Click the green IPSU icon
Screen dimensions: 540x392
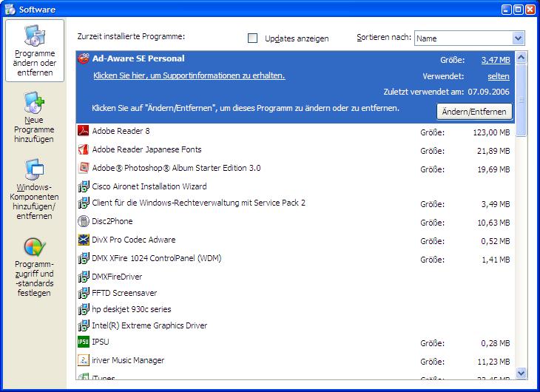(x=84, y=342)
